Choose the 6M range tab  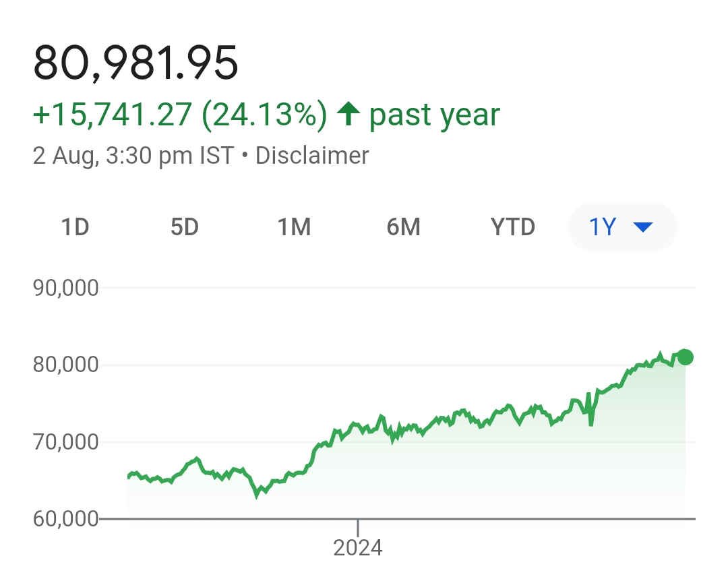403,228
